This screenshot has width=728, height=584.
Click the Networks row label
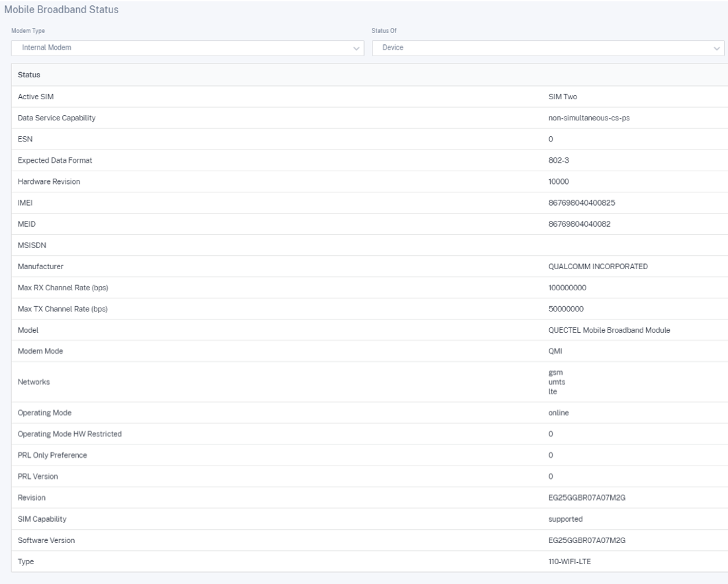click(34, 382)
